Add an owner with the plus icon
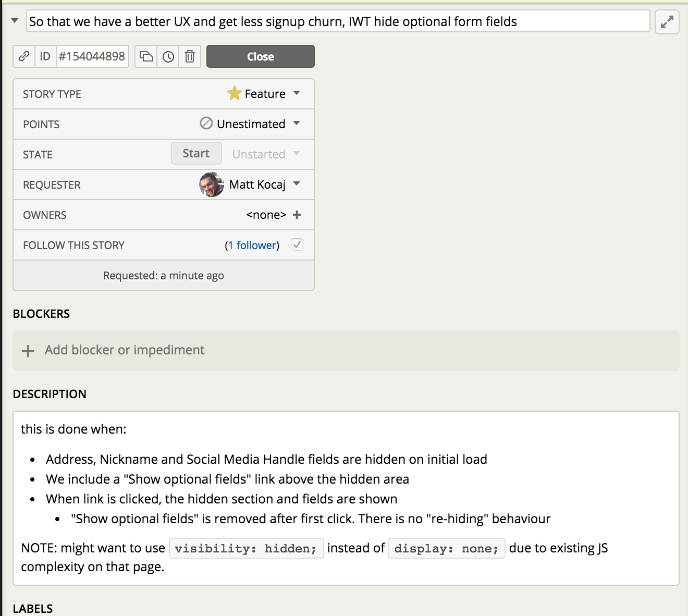Image resolution: width=688 pixels, height=616 pixels. [297, 215]
